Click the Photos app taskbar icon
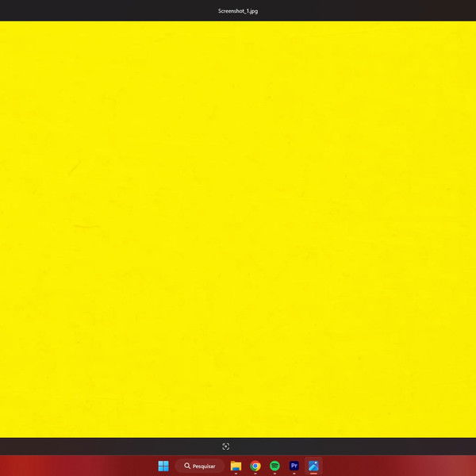476x476 pixels. [x=313, y=466]
